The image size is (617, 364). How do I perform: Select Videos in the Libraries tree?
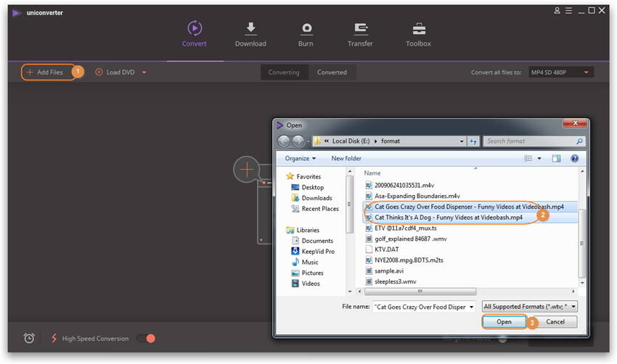(x=311, y=284)
